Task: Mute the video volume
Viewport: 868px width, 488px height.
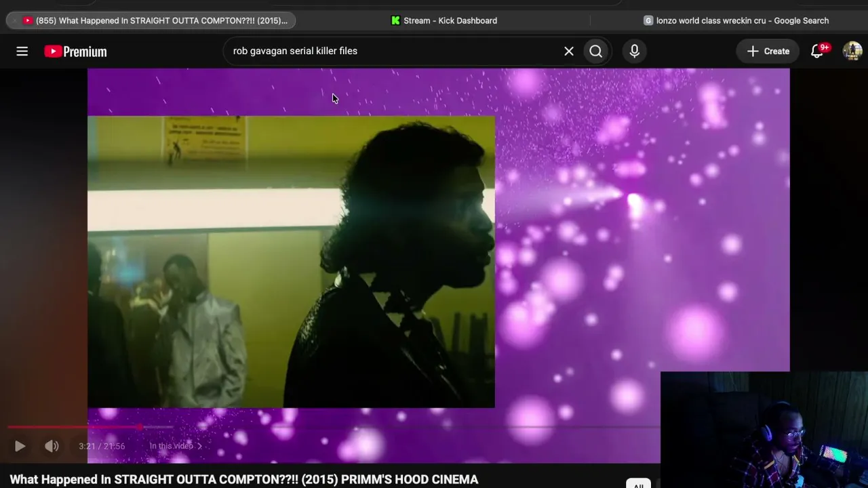Action: pyautogui.click(x=52, y=446)
